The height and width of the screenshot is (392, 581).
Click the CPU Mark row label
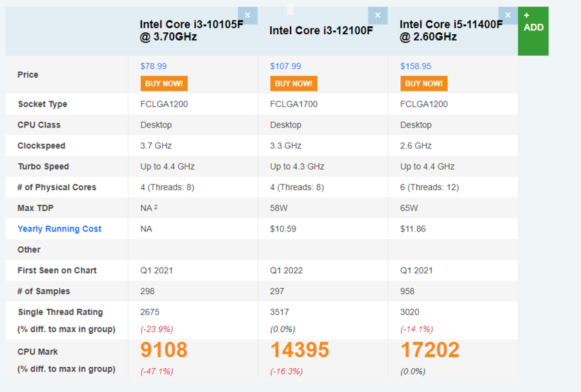point(37,351)
